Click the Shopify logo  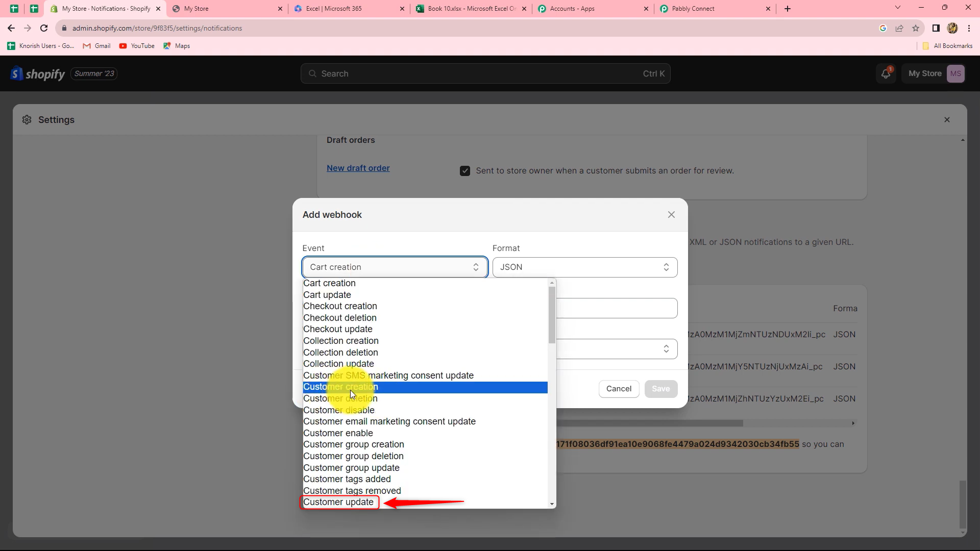[x=38, y=74]
